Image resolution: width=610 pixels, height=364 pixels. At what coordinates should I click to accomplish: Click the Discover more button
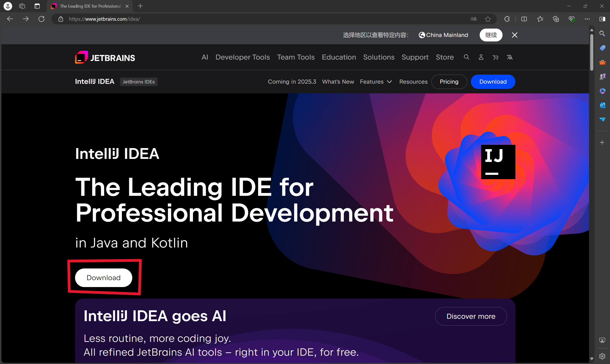tap(471, 316)
